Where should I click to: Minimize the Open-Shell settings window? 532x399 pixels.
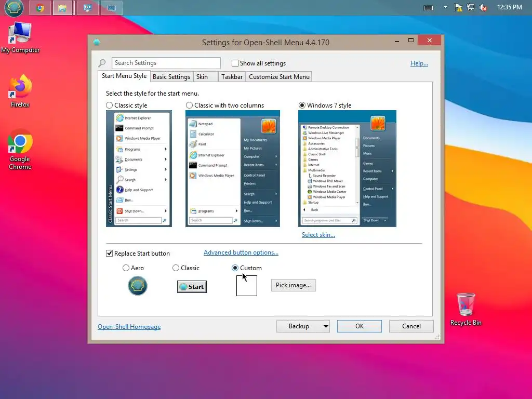tap(396, 41)
